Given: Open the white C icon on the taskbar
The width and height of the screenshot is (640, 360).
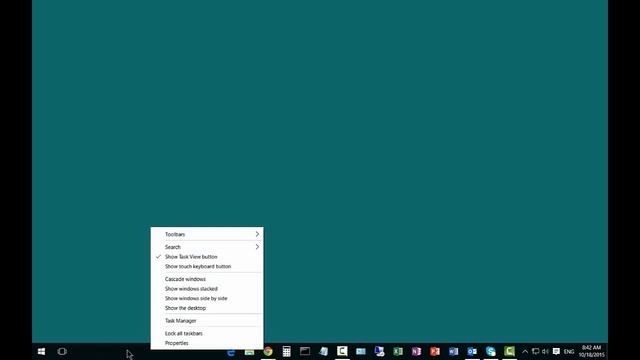Looking at the screenshot, I should [x=342, y=351].
